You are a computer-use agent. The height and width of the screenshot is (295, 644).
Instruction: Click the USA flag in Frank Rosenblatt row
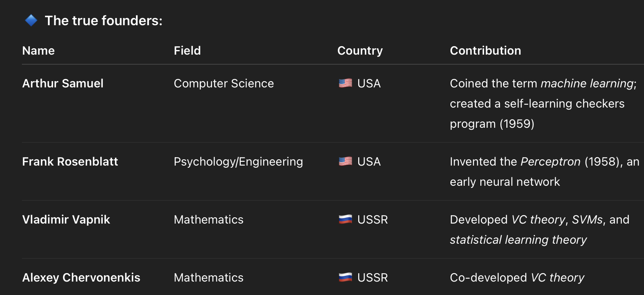click(x=345, y=161)
